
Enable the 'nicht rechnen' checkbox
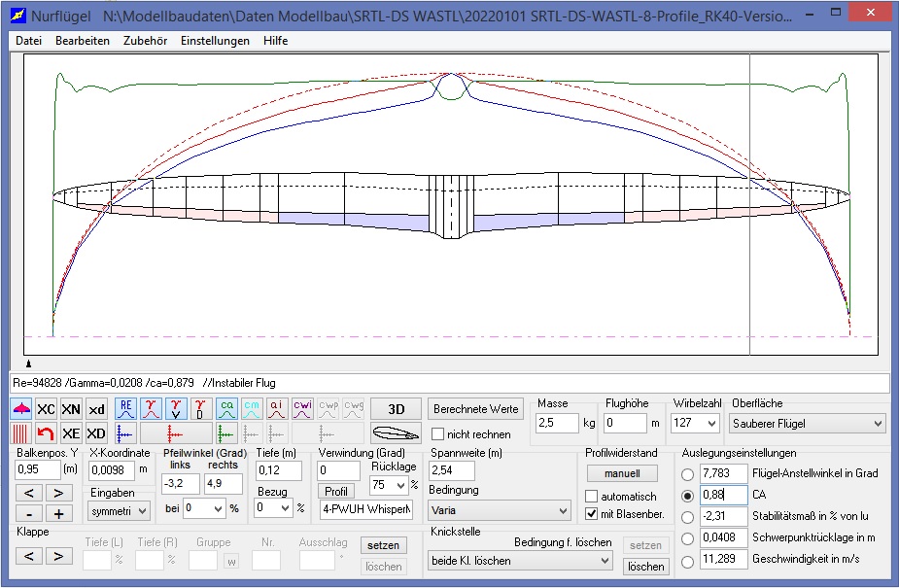[438, 434]
